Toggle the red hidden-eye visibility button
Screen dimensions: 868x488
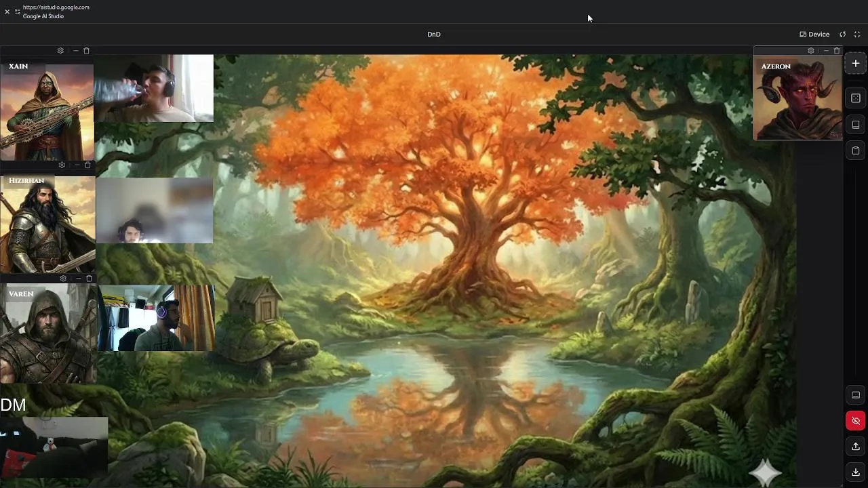[856, 421]
